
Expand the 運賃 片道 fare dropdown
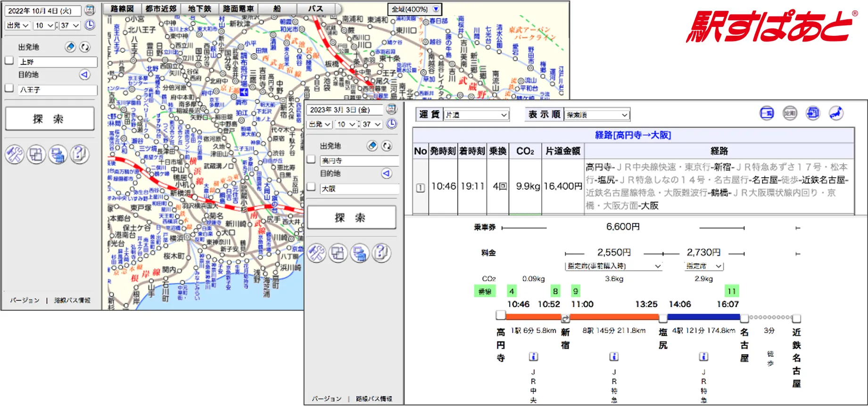476,115
